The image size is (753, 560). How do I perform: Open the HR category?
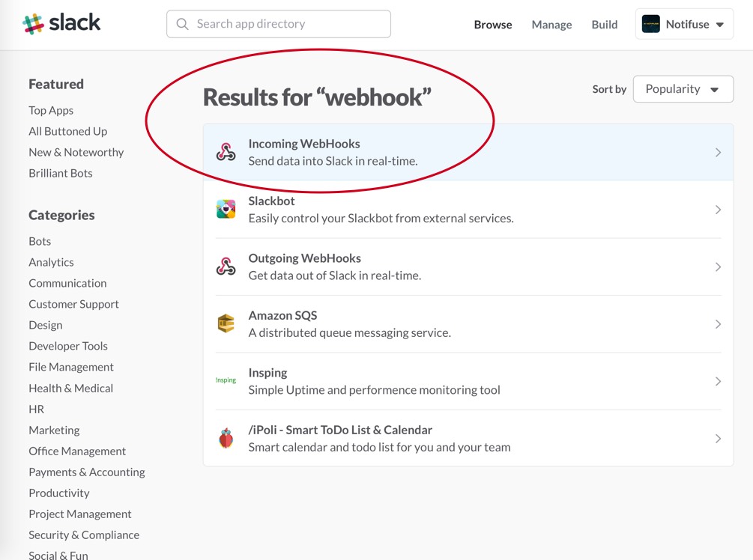37,410
